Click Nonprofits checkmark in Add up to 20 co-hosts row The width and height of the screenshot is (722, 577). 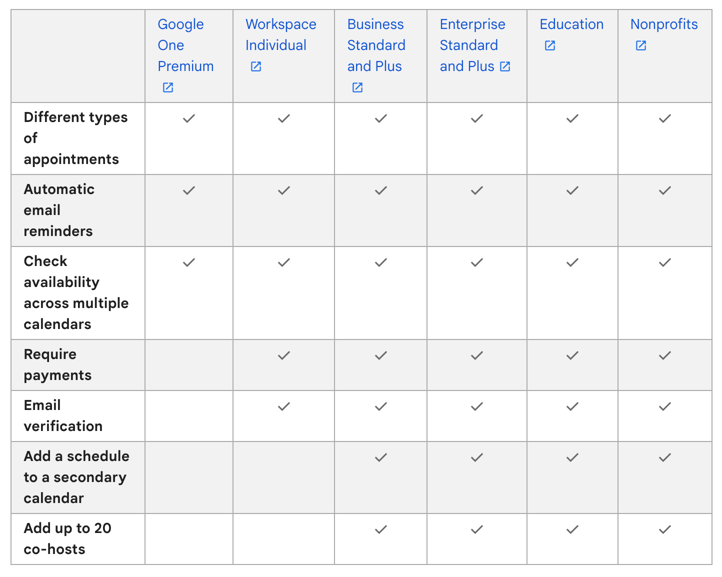(665, 529)
